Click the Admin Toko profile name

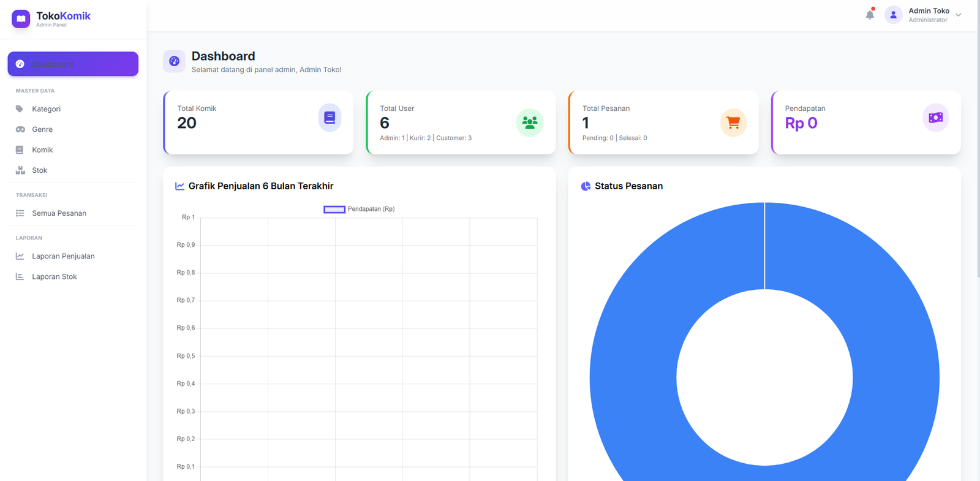(929, 11)
